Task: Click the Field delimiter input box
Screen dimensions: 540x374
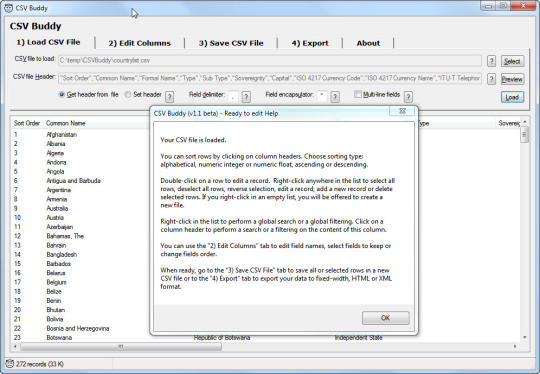Action: coord(233,96)
